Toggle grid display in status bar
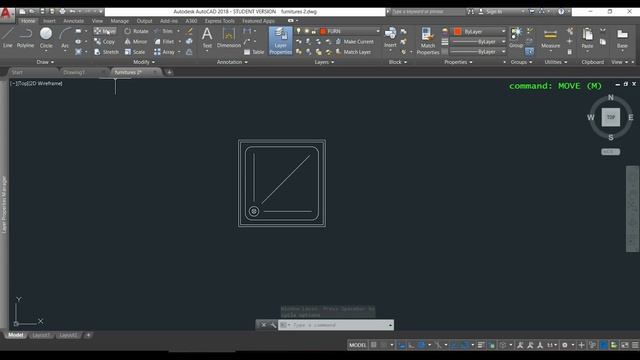This screenshot has width=640, height=360. coord(373,345)
